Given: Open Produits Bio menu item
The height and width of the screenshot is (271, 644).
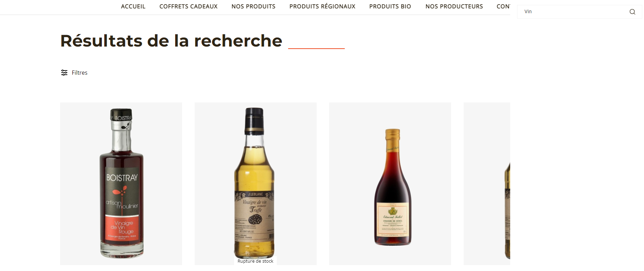Looking at the screenshot, I should tap(390, 6).
